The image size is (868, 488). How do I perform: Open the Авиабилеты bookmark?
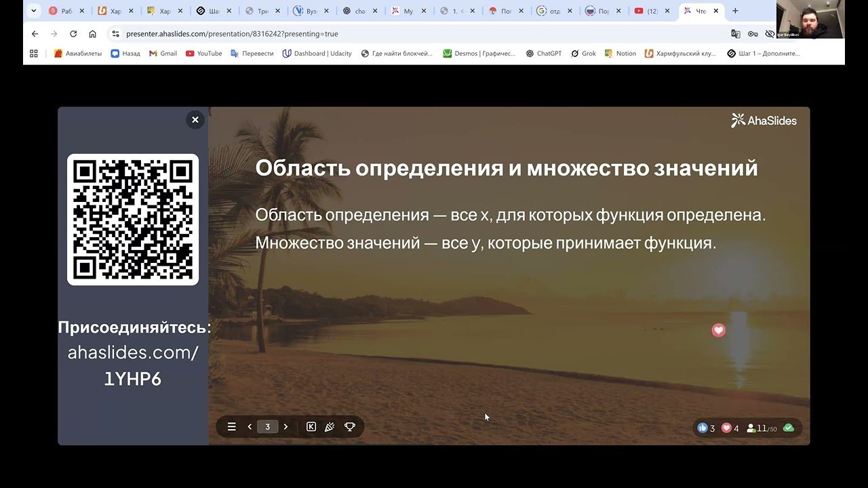pyautogui.click(x=78, y=54)
